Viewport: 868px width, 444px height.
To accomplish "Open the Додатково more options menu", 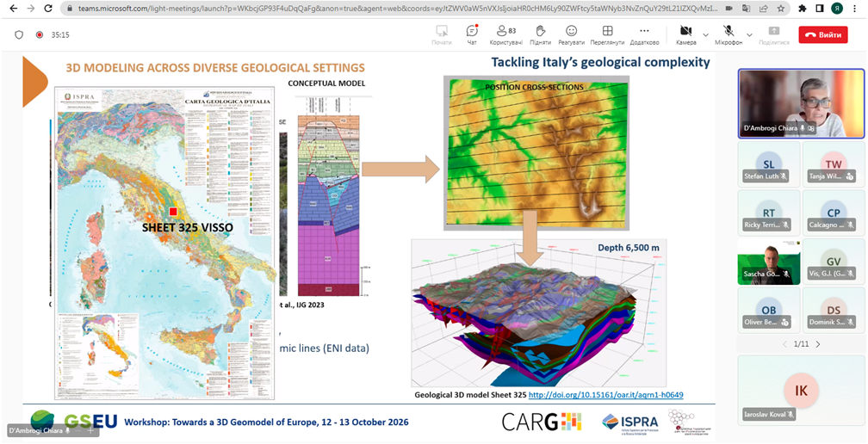I will click(x=644, y=34).
